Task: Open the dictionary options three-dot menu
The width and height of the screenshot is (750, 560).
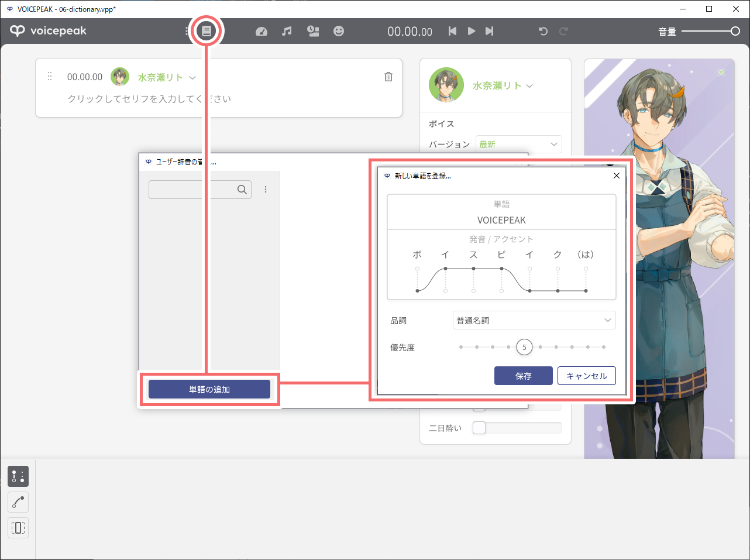Action: [266, 190]
